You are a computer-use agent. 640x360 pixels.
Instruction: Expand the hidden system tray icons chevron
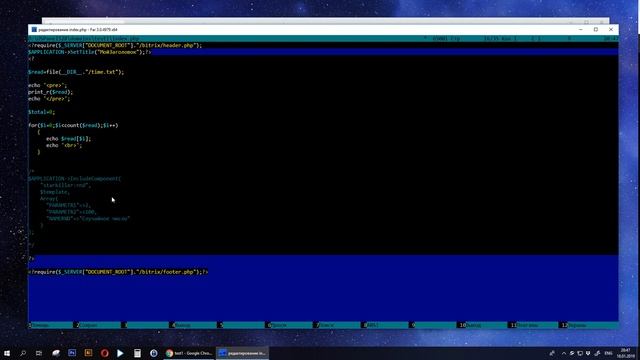564,353
